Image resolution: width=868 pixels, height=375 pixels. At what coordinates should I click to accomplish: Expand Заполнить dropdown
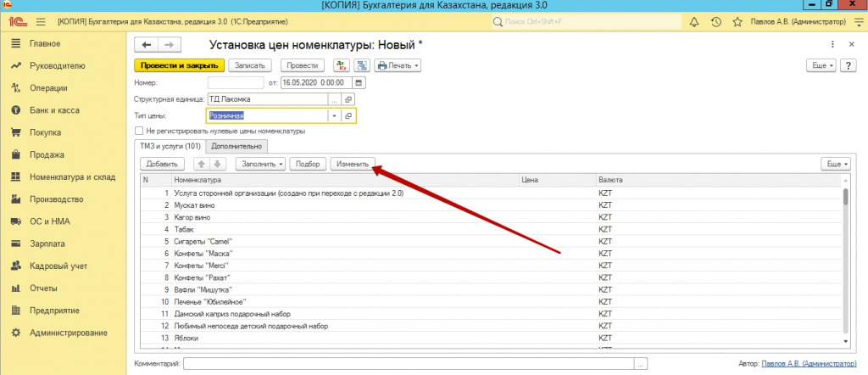click(261, 164)
